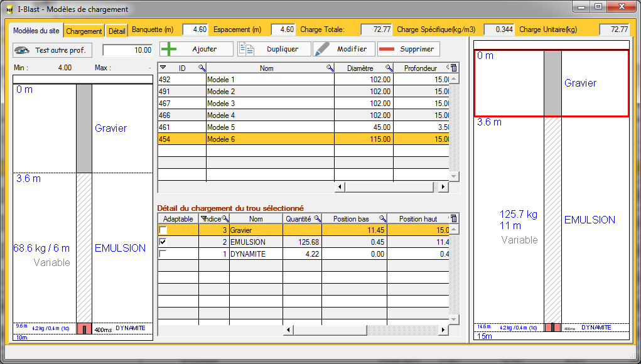Switch to the Chargement tab
The width and height of the screenshot is (641, 364).
click(83, 31)
